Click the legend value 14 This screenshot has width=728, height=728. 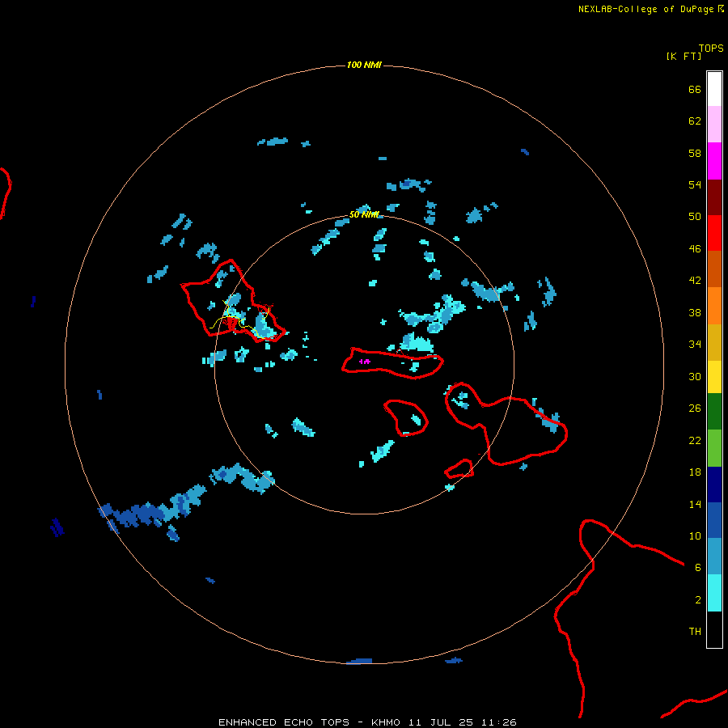tap(695, 504)
